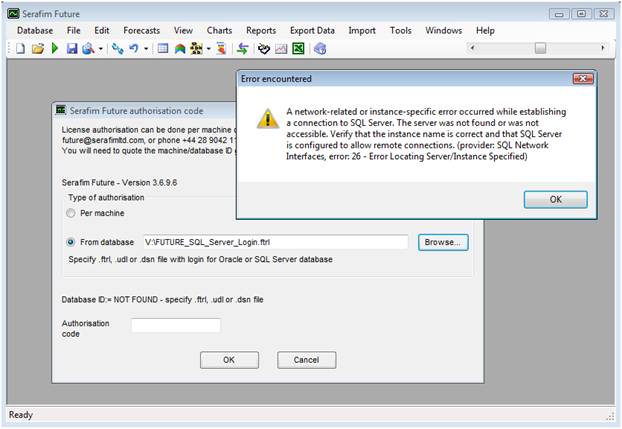Save using the floppy disk icon
Image resolution: width=622 pixels, height=429 pixels.
71,49
